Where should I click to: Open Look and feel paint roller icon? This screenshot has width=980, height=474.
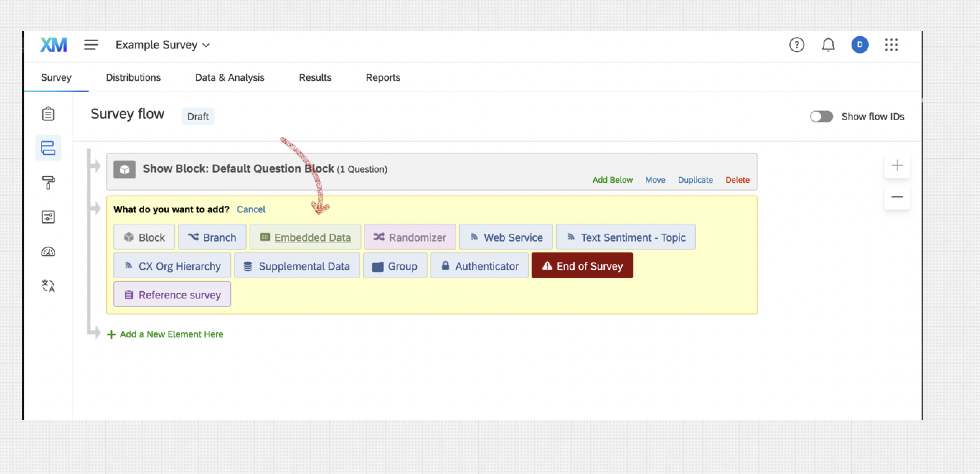coord(48,182)
